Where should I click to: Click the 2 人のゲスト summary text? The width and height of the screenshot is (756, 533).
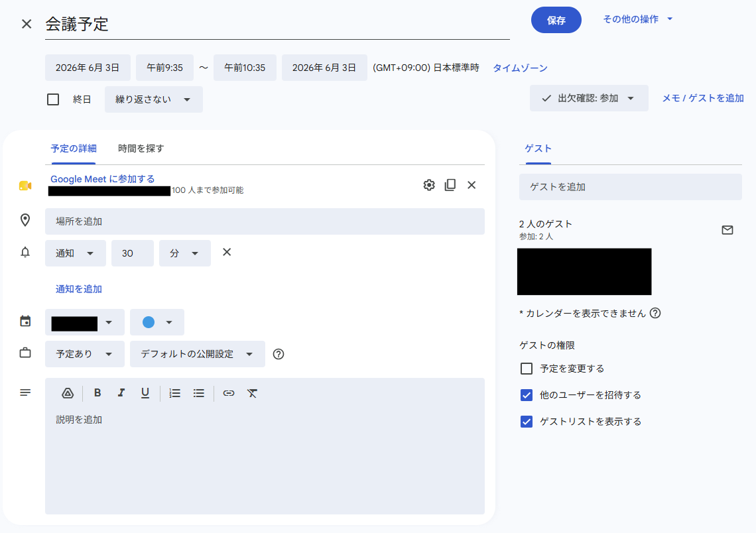[545, 224]
